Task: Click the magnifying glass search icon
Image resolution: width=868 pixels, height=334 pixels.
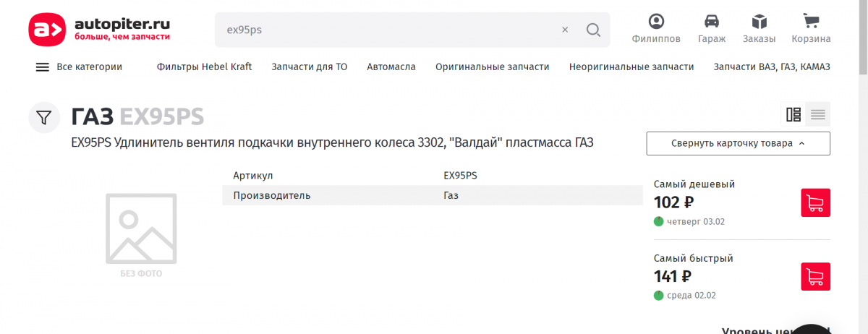Action: pos(593,30)
